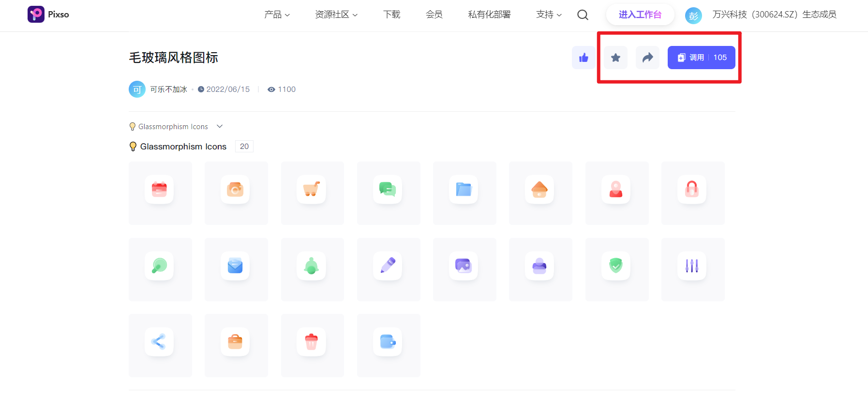Select the green chat bubbles icon
868x398 pixels.
(389, 193)
